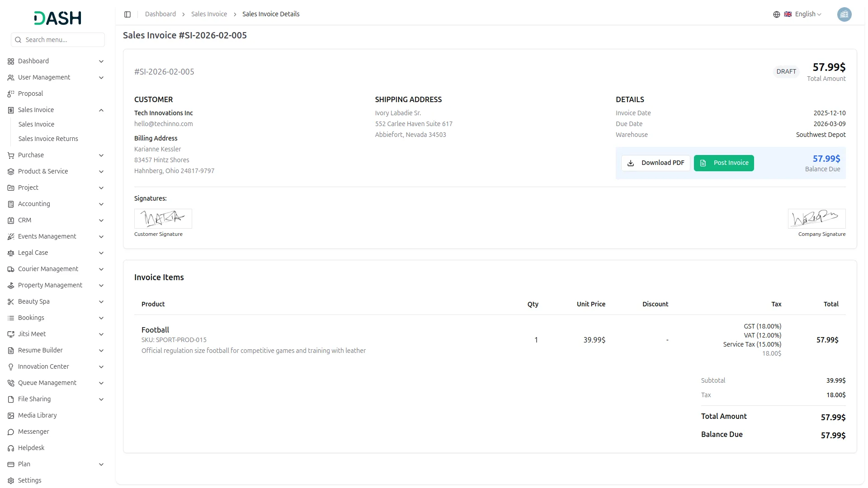Viewport: 868px width, 488px height.
Task: Expand the Accounting menu chevron
Action: coord(101,204)
